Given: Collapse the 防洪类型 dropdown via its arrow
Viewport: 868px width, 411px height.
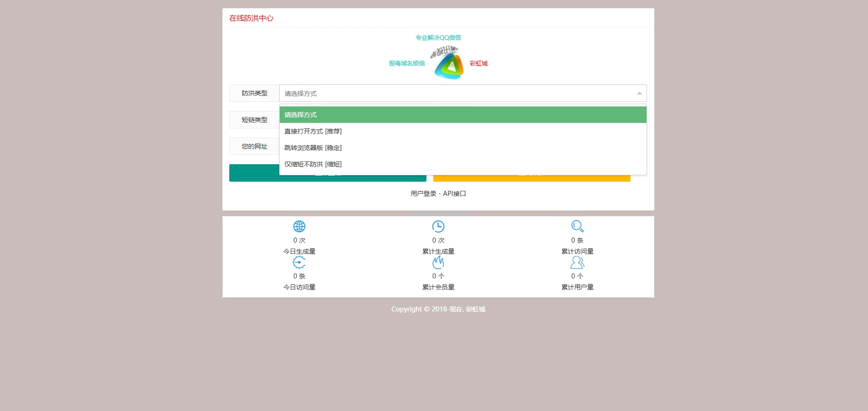Looking at the screenshot, I should click(x=639, y=93).
